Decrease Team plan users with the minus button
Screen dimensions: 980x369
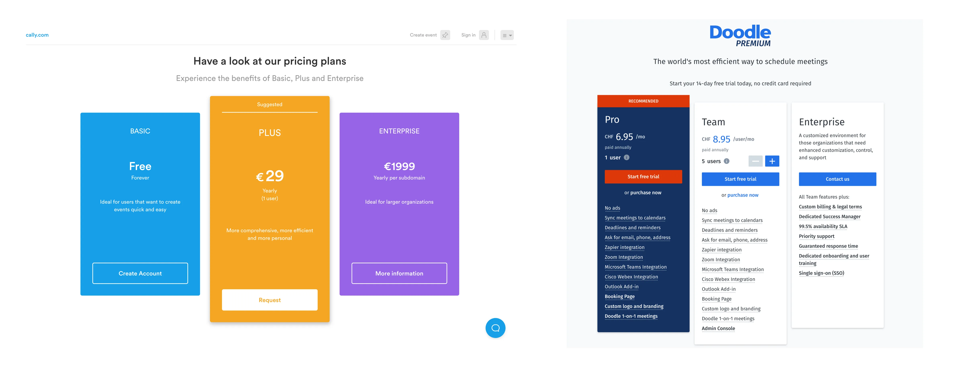(755, 161)
